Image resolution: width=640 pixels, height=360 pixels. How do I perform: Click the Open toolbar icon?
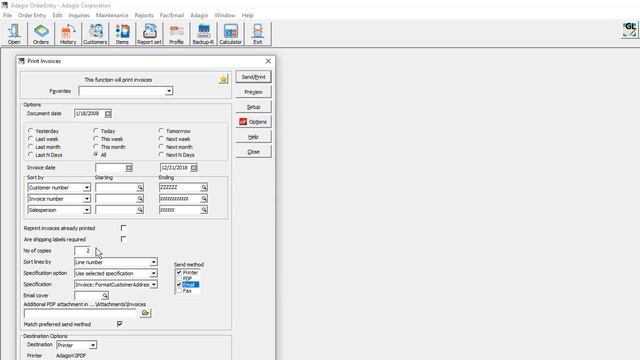pyautogui.click(x=14, y=34)
